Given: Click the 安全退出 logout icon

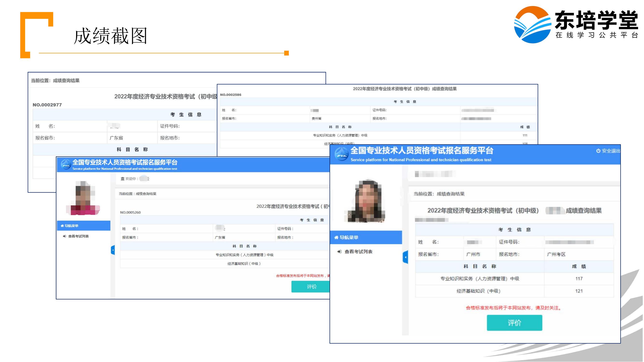Looking at the screenshot, I should [598, 151].
